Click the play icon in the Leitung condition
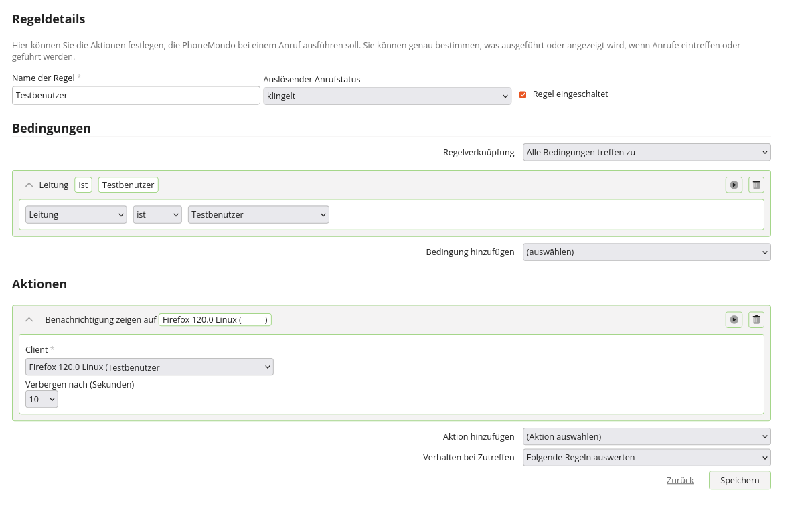 coord(734,185)
